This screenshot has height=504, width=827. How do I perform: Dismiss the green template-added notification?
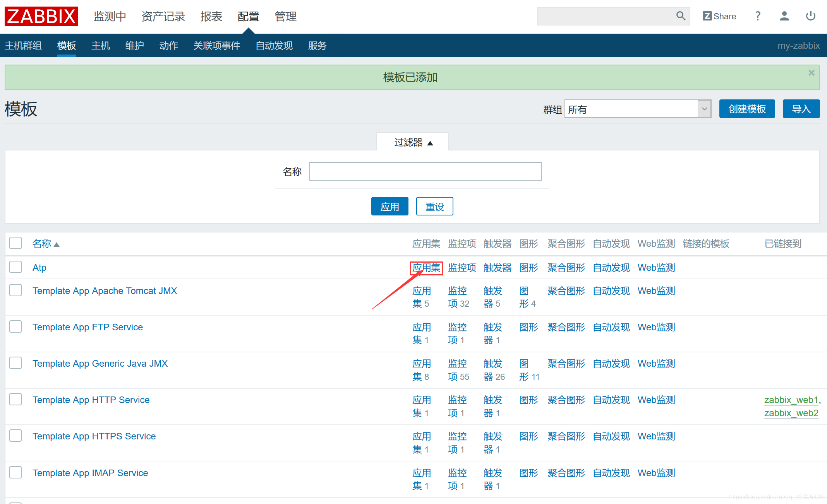(812, 73)
